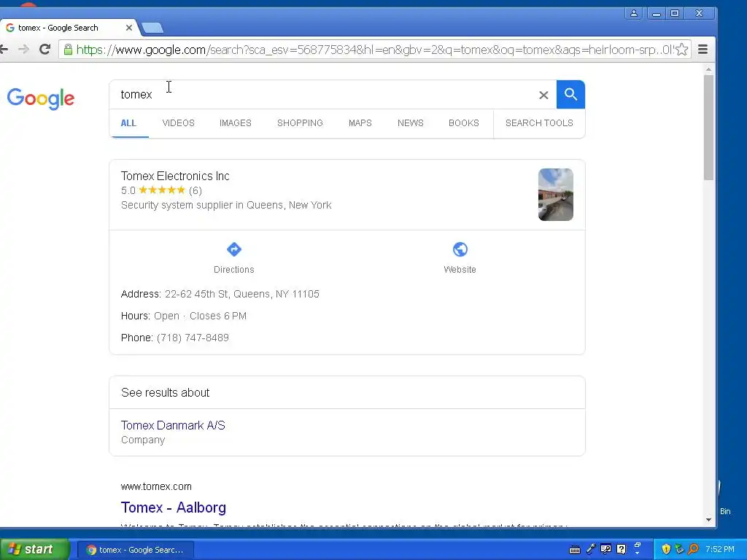Open the Tomex Danmark A/S result
The width and height of the screenshot is (747, 560).
click(173, 425)
